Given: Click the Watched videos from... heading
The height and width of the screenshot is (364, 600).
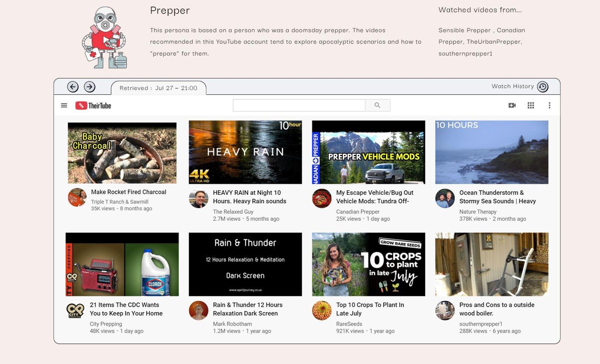Looking at the screenshot, I should pos(480,9).
